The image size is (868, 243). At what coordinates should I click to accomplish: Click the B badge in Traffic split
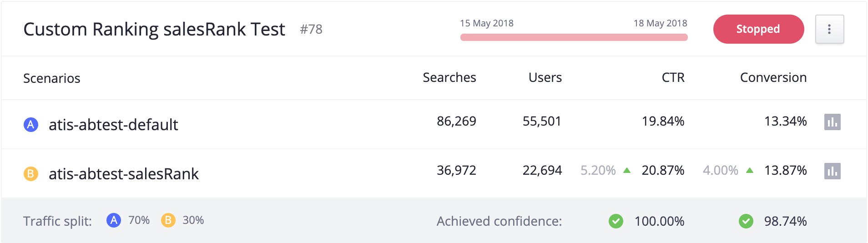click(x=168, y=220)
